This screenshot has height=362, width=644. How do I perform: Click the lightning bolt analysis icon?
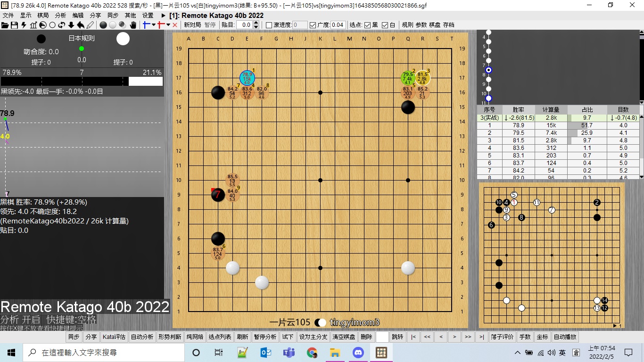(x=24, y=25)
